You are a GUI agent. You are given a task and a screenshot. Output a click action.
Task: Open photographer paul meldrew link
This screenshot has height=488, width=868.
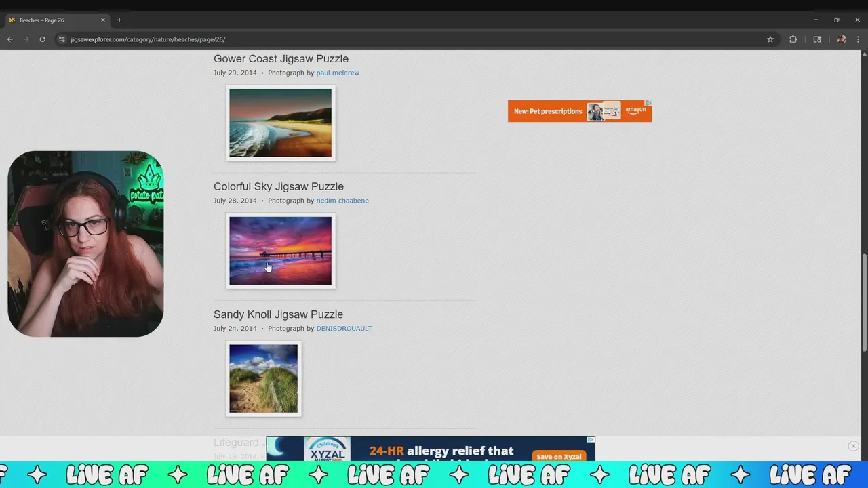[338, 73]
